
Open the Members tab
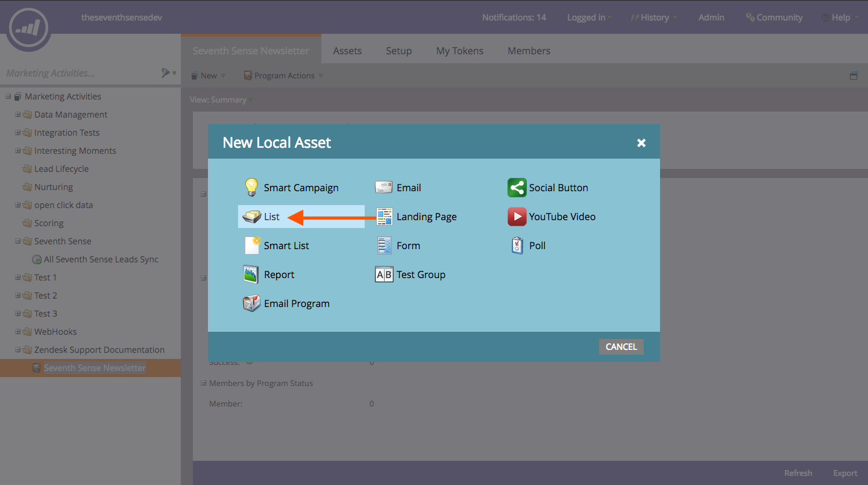tap(529, 51)
